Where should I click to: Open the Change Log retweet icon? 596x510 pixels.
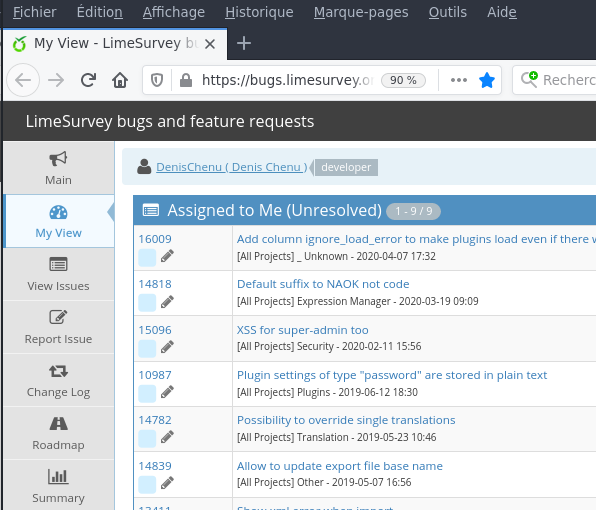[x=58, y=371]
